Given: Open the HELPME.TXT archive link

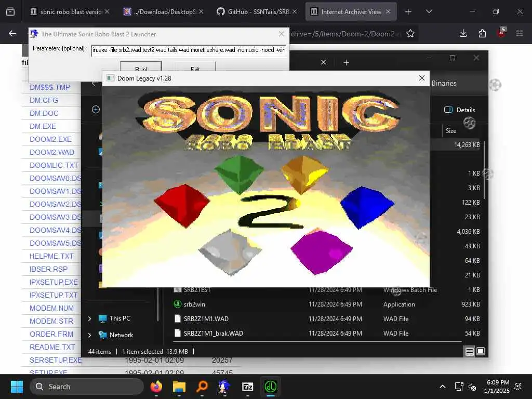Looking at the screenshot, I should point(51,256).
